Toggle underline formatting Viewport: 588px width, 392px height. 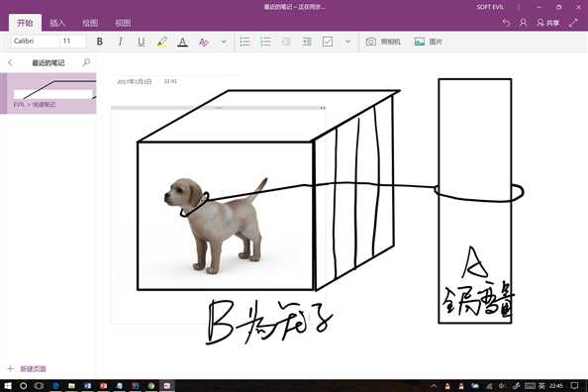[141, 42]
